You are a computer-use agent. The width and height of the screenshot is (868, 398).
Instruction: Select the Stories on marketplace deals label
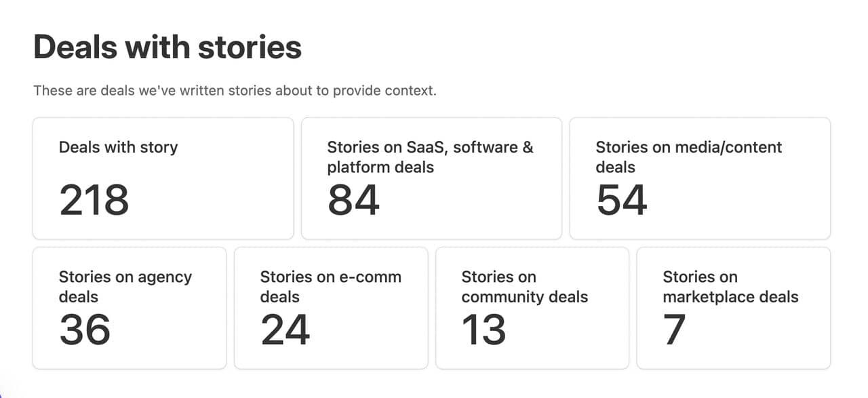[730, 287]
